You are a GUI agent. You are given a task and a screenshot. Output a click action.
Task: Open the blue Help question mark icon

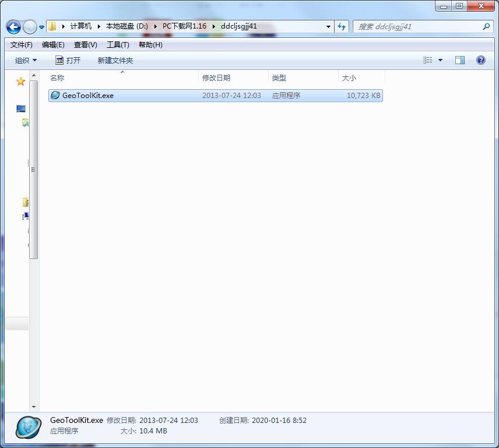click(x=481, y=60)
